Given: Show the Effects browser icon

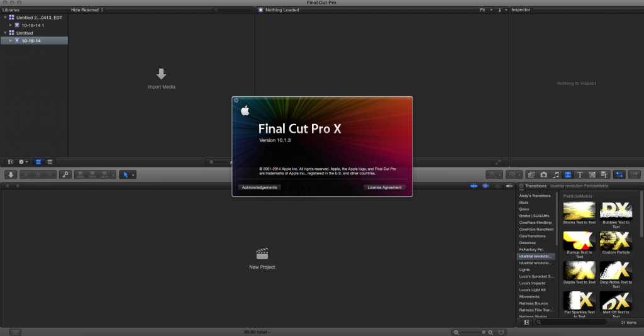Looking at the screenshot, I should click(531, 174).
